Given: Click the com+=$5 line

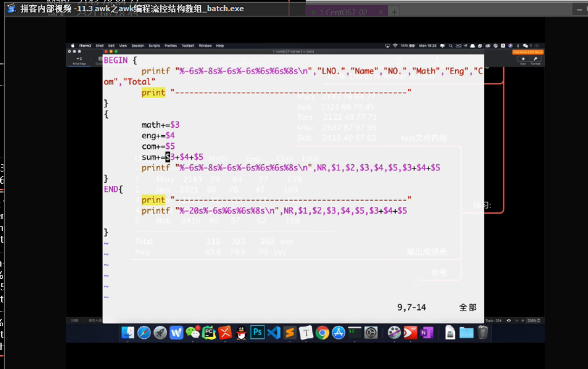Looking at the screenshot, I should click(158, 146).
